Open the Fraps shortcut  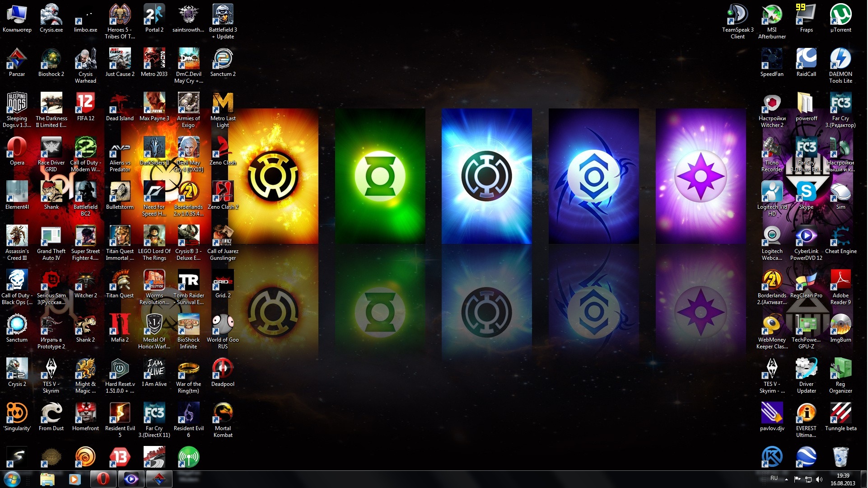806,19
